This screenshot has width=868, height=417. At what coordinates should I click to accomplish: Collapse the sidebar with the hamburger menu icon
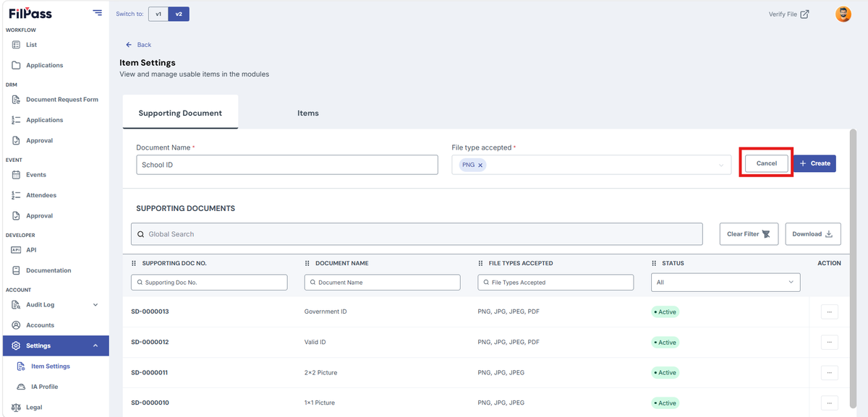click(98, 13)
